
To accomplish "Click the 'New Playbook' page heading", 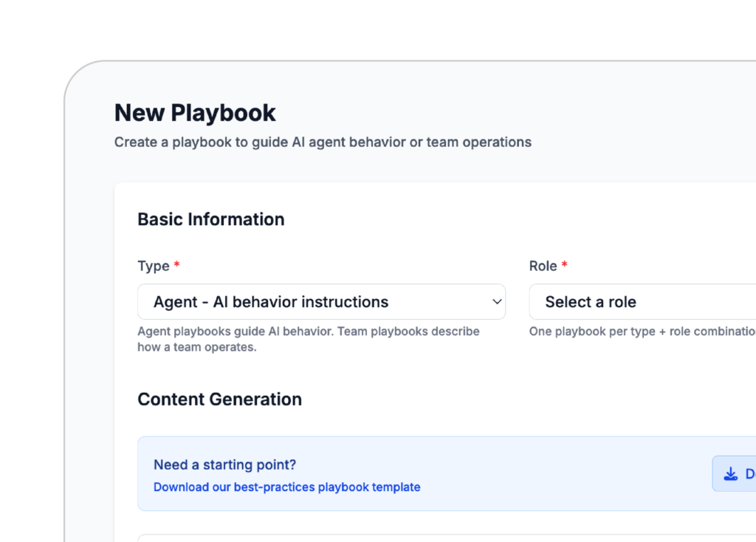I will pyautogui.click(x=195, y=113).
